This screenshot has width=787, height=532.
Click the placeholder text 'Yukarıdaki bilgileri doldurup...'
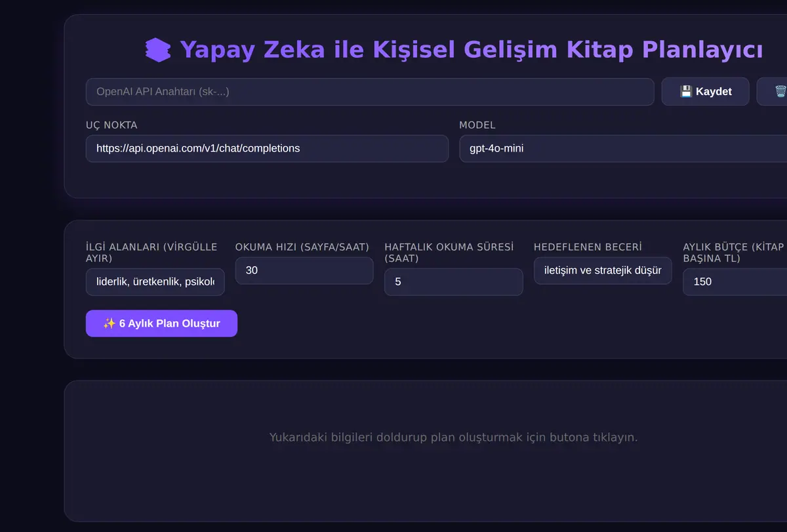click(454, 437)
